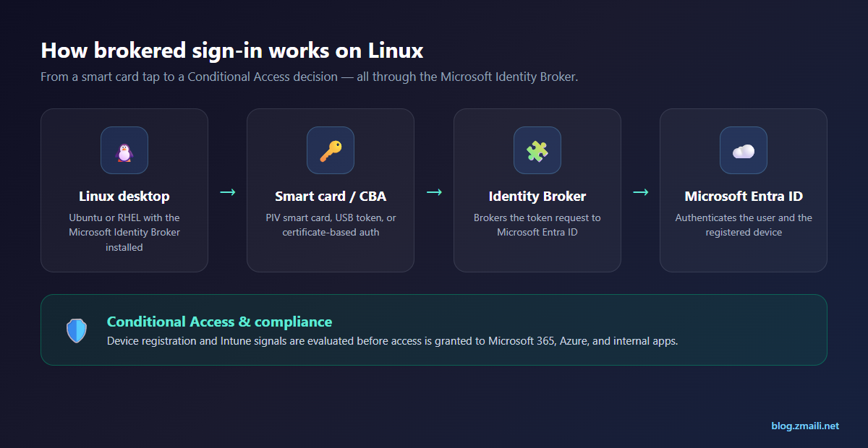Select the "Smart card / CBA" card title
Viewport: 868px width, 448px height.
click(x=331, y=196)
